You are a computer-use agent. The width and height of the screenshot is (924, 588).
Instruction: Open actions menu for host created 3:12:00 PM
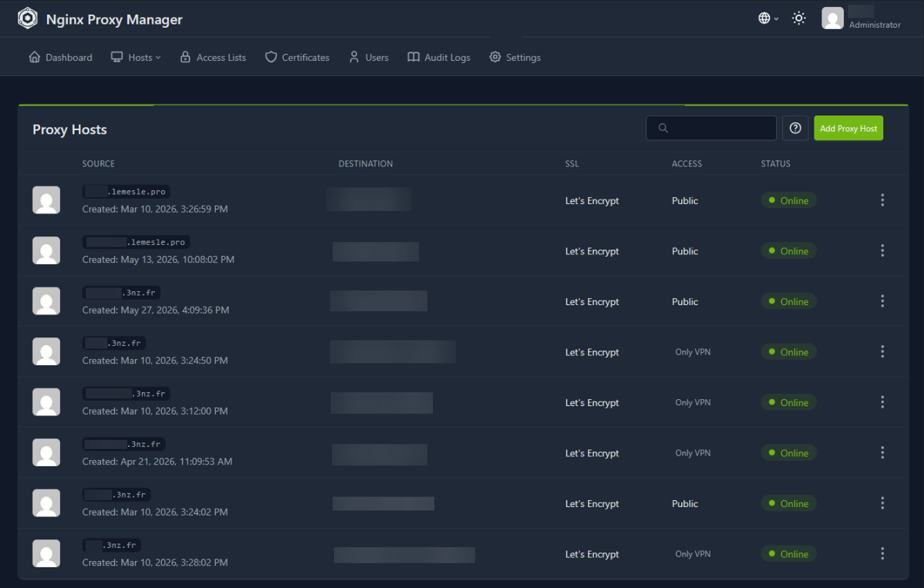883,402
